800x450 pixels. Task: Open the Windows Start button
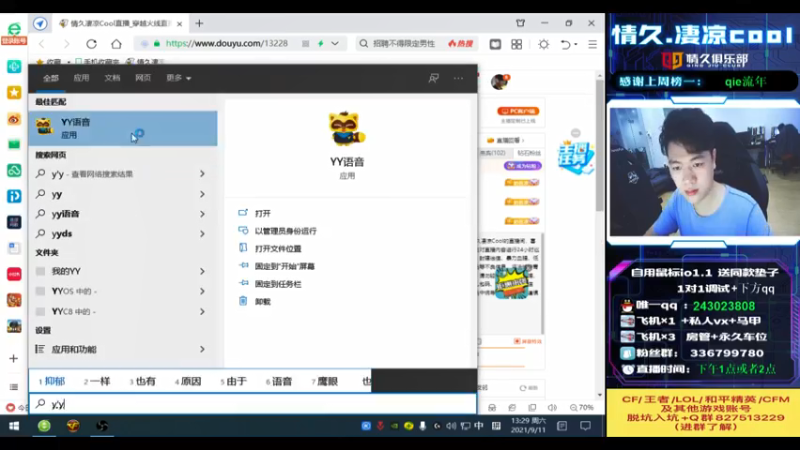[x=14, y=426]
